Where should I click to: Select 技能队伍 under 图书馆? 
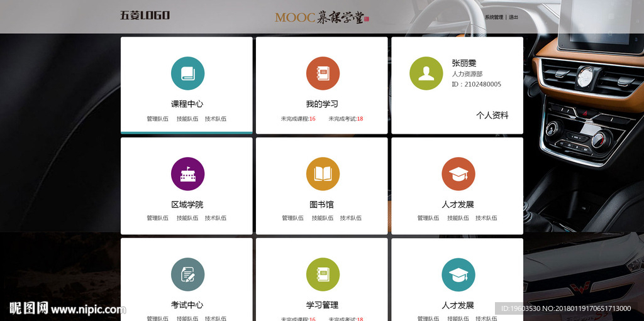323,218
